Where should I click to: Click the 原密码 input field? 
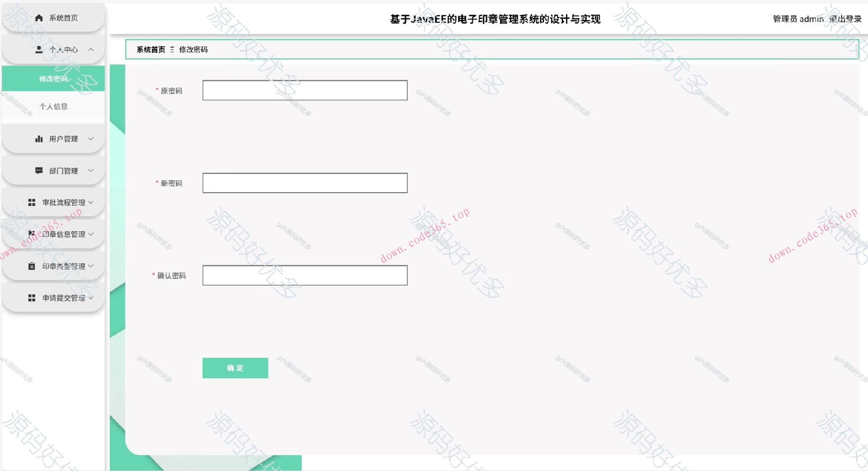[305, 90]
